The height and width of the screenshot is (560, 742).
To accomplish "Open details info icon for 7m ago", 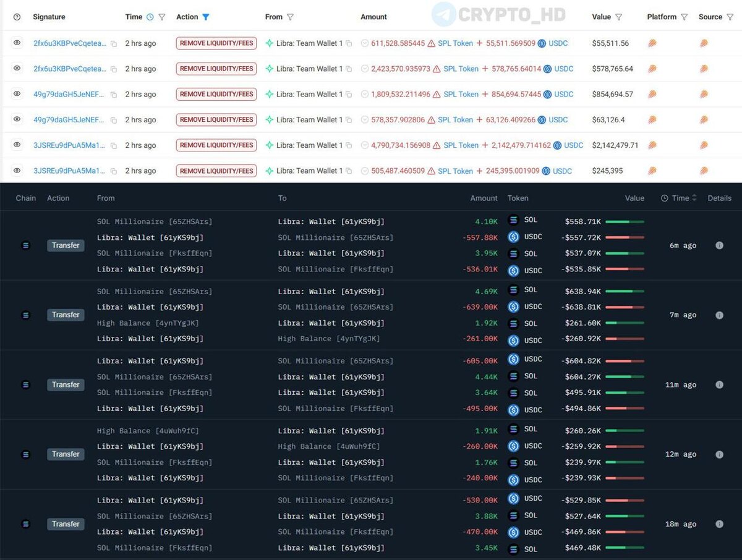I will (719, 315).
